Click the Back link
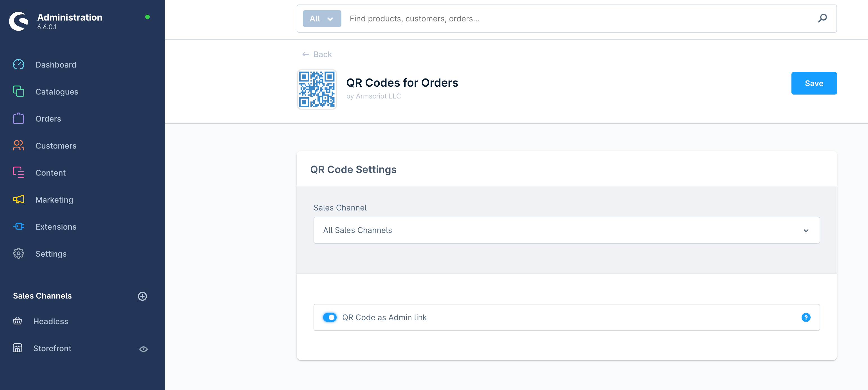868x390 pixels. click(318, 54)
